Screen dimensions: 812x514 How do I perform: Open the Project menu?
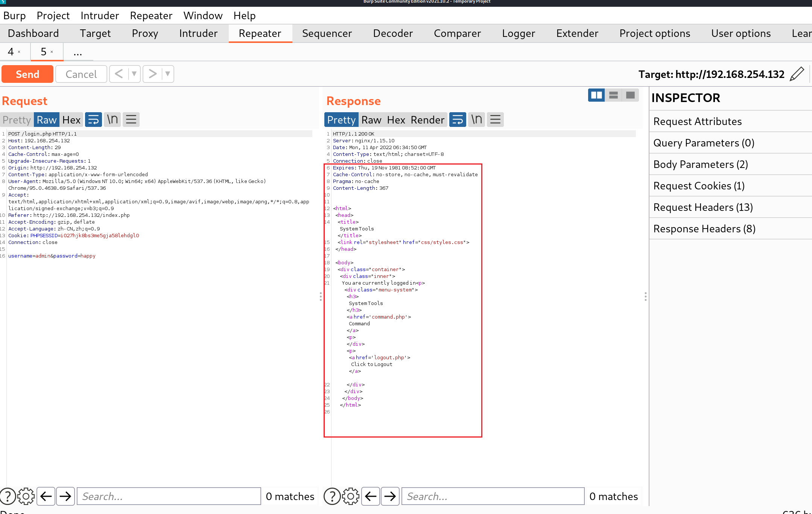click(53, 16)
